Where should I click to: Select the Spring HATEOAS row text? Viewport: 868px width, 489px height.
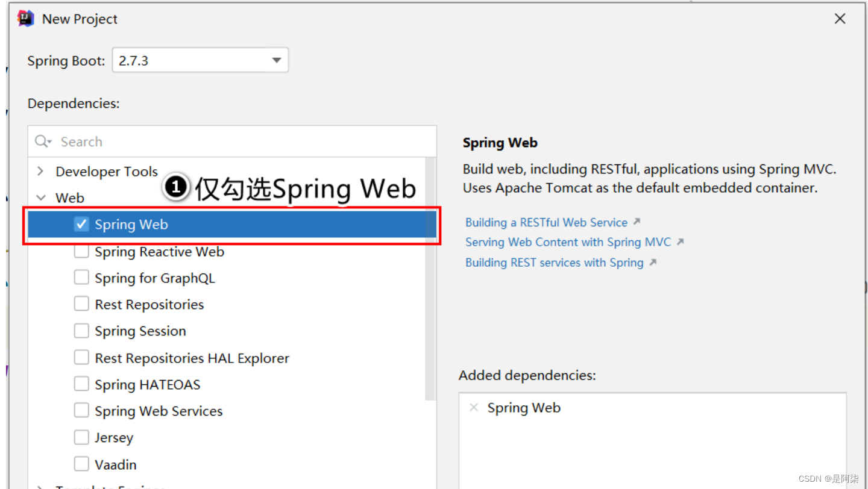click(148, 385)
